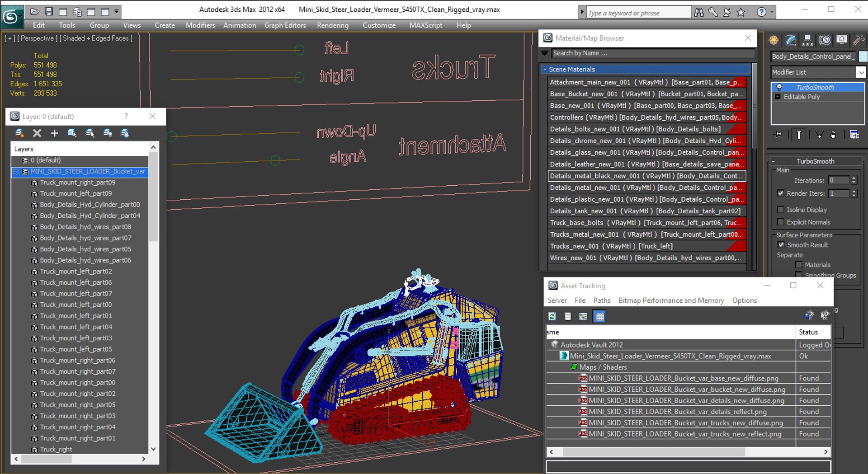The width and height of the screenshot is (868, 474).
Task: Switch Asset Tracking to tree view icon
Action: [583, 316]
